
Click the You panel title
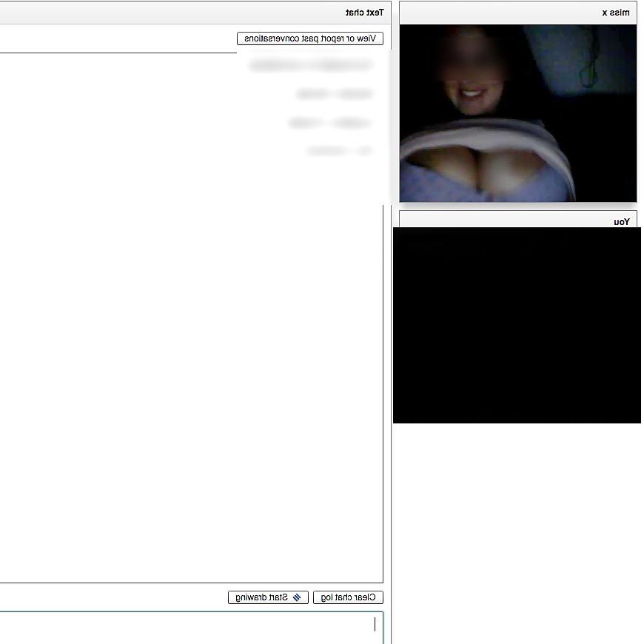621,222
